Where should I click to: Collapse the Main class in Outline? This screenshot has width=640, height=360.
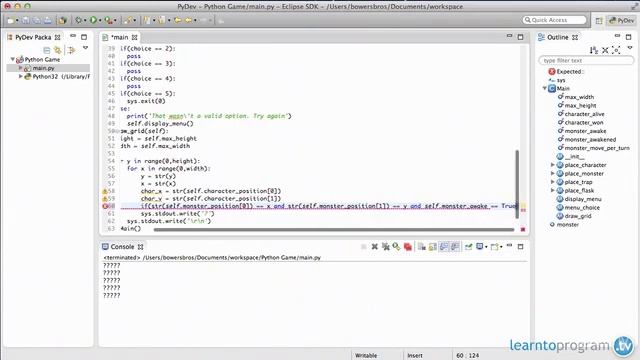pos(545,88)
